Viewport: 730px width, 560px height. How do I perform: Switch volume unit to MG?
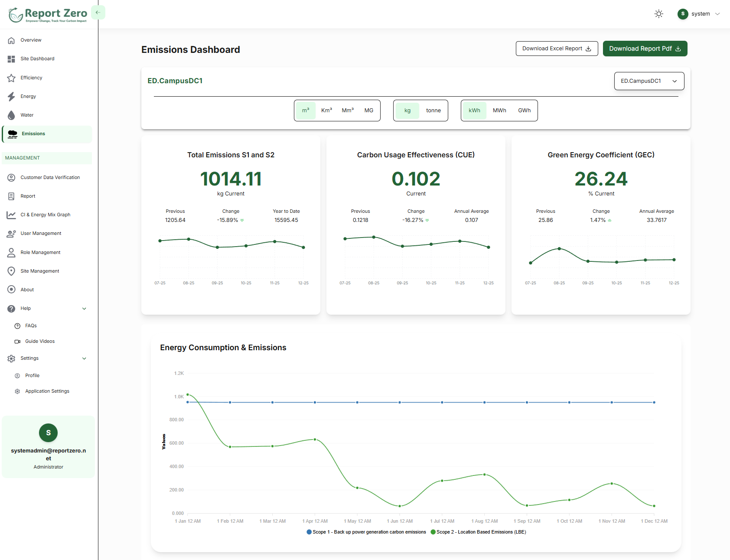click(x=369, y=111)
